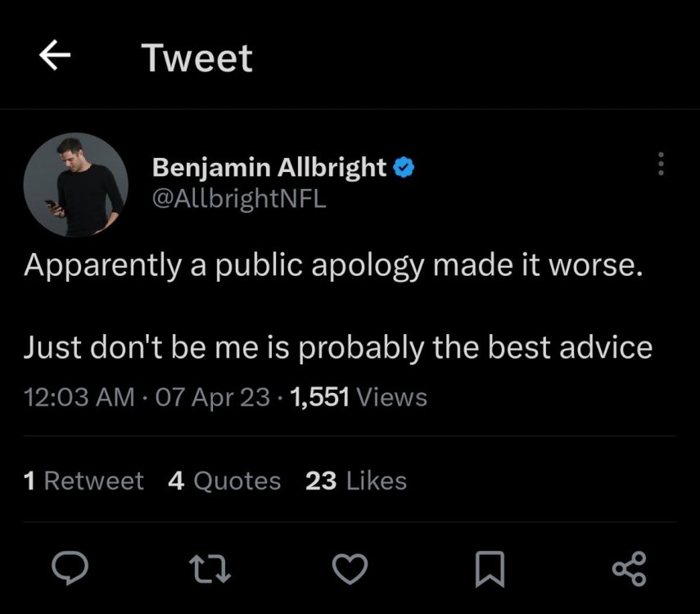Image resolution: width=700 pixels, height=614 pixels.
Task: Open the share options icon
Action: pos(629,568)
